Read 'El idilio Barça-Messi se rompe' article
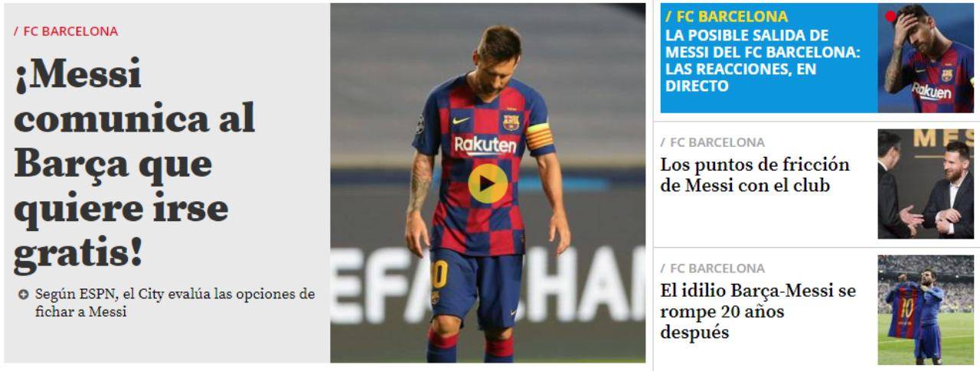Viewport: 980px width, 371px height. click(x=758, y=312)
